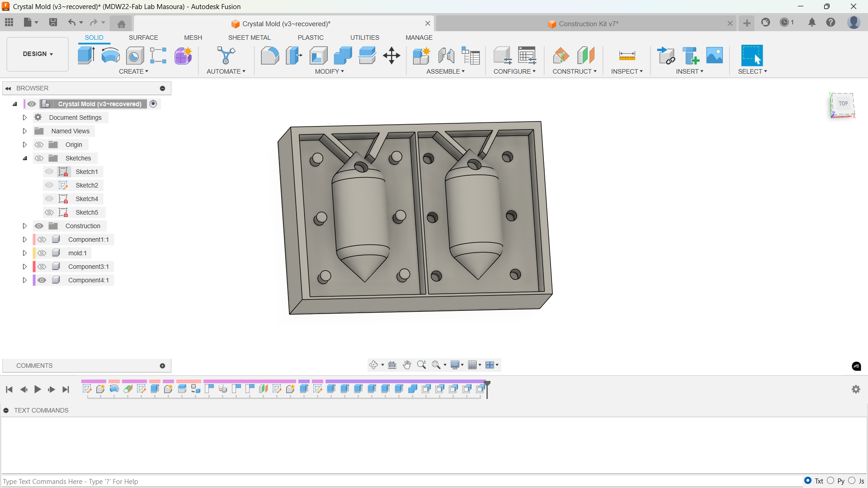Click the New Component assemble icon
Image resolution: width=868 pixels, height=488 pixels.
[421, 56]
